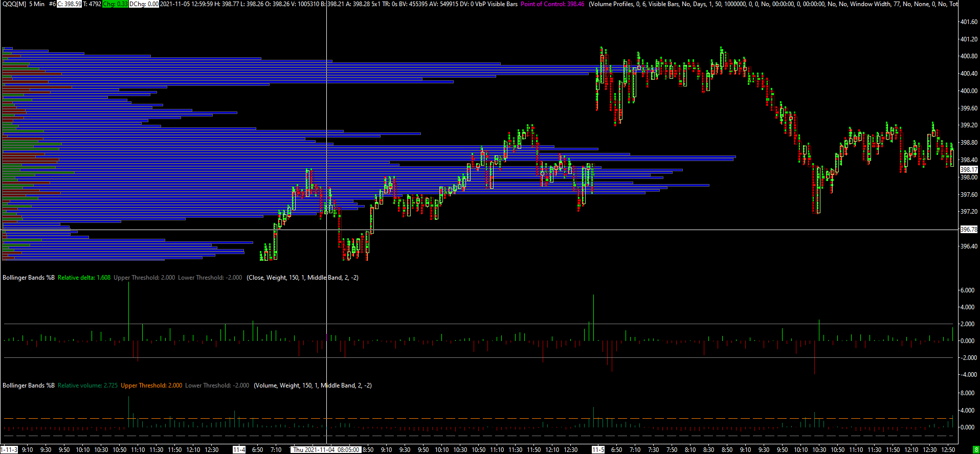Click the 398.80 price axis label
This screenshot has height=454, width=980.
pos(969,143)
